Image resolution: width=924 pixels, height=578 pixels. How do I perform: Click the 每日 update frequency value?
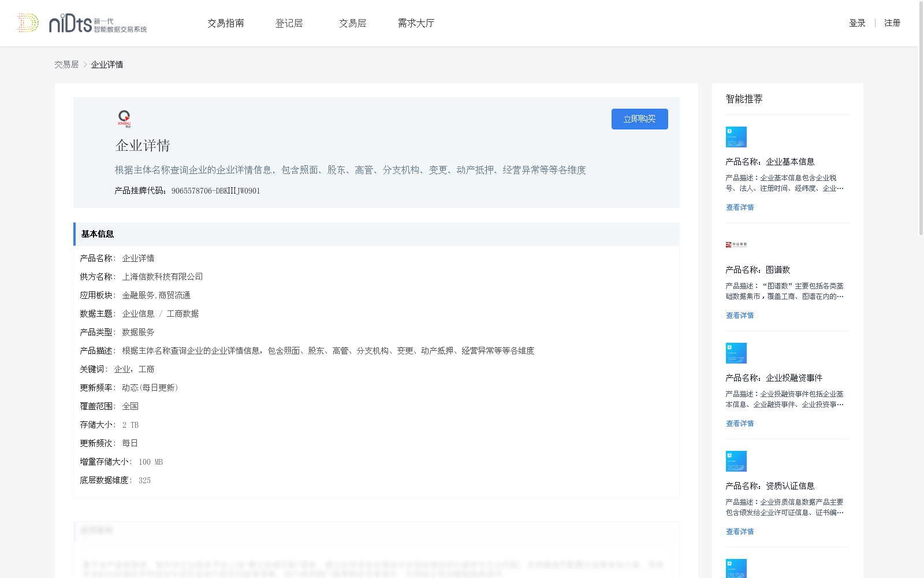[x=130, y=443]
